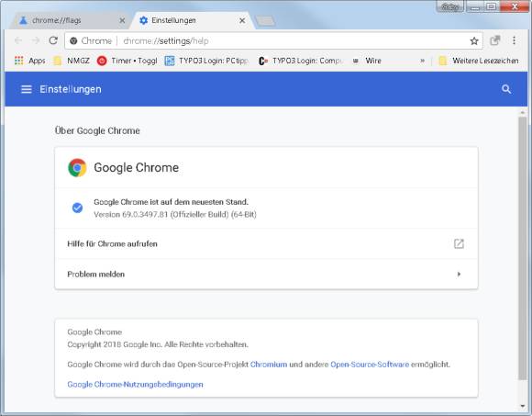The width and height of the screenshot is (532, 416).
Task: Open the Apps shortcut in bookmarks bar
Action: 30,61
